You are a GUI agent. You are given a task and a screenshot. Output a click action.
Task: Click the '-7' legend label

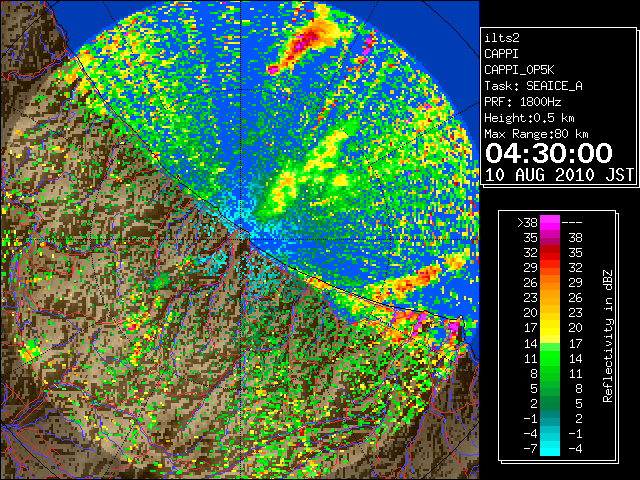pyautogui.click(x=530, y=449)
